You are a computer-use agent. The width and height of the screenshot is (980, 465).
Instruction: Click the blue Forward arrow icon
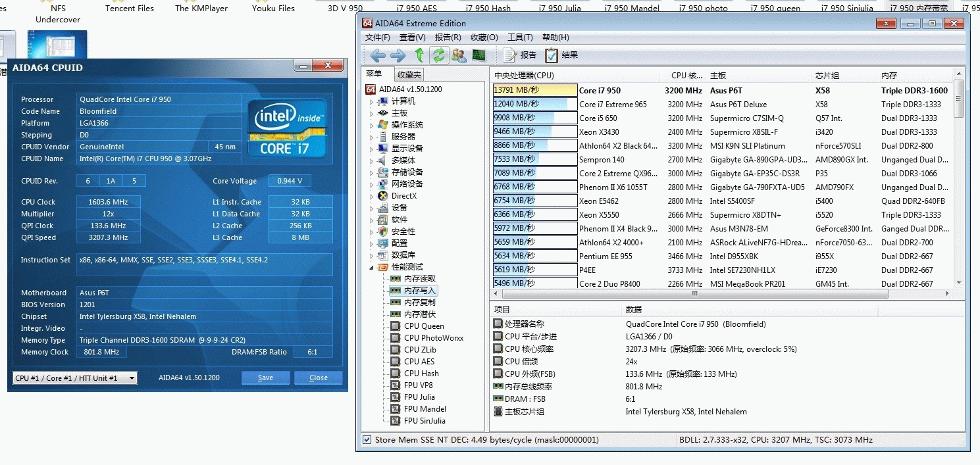click(398, 55)
